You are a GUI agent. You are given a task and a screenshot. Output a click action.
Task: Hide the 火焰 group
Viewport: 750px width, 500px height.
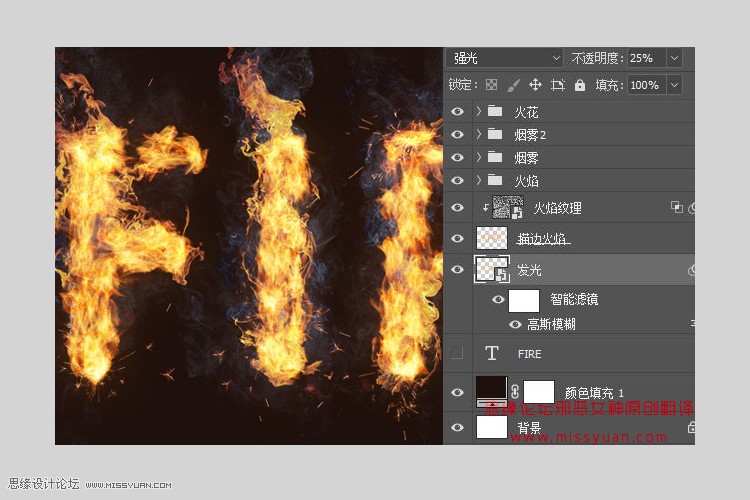[x=457, y=180]
